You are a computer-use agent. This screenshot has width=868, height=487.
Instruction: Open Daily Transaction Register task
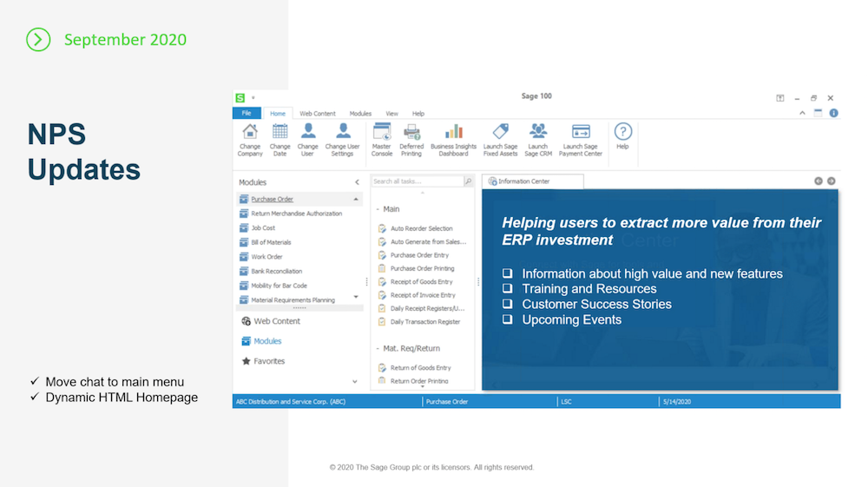click(x=419, y=321)
